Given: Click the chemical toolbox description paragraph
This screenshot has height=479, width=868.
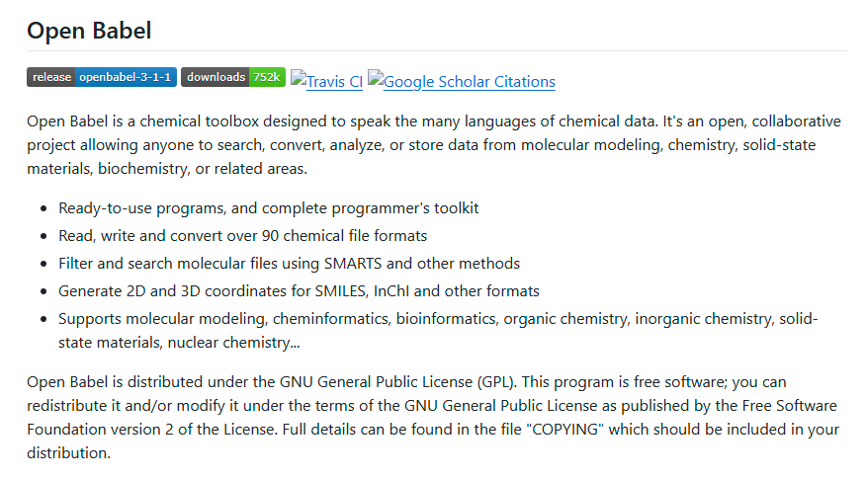Looking at the screenshot, I should [434, 145].
